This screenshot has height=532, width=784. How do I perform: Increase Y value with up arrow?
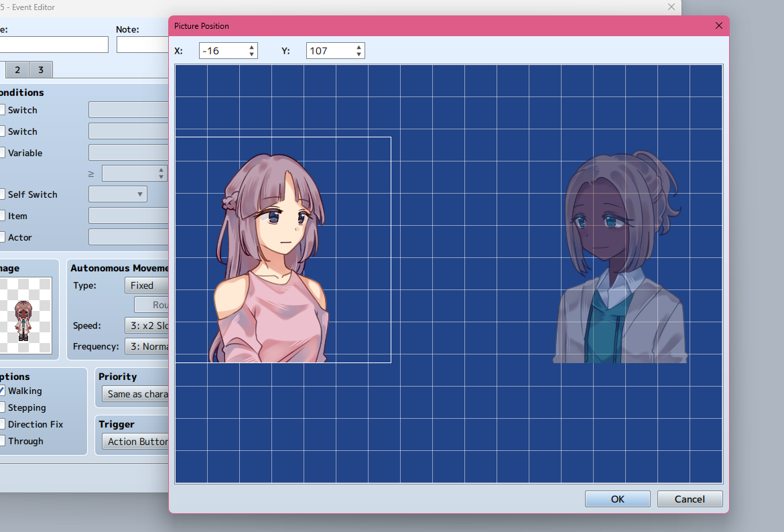pos(359,47)
